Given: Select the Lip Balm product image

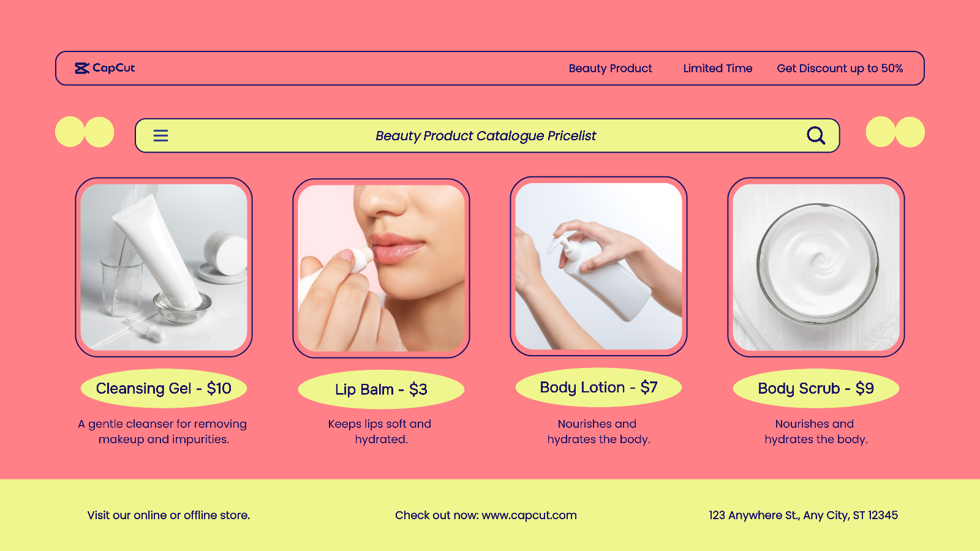Looking at the screenshot, I should tap(381, 268).
